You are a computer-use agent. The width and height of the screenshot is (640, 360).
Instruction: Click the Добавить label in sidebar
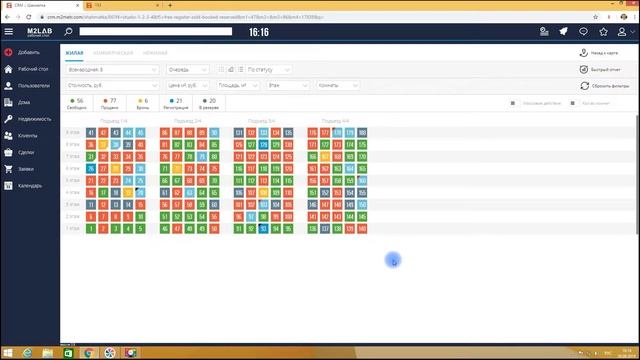(29, 52)
